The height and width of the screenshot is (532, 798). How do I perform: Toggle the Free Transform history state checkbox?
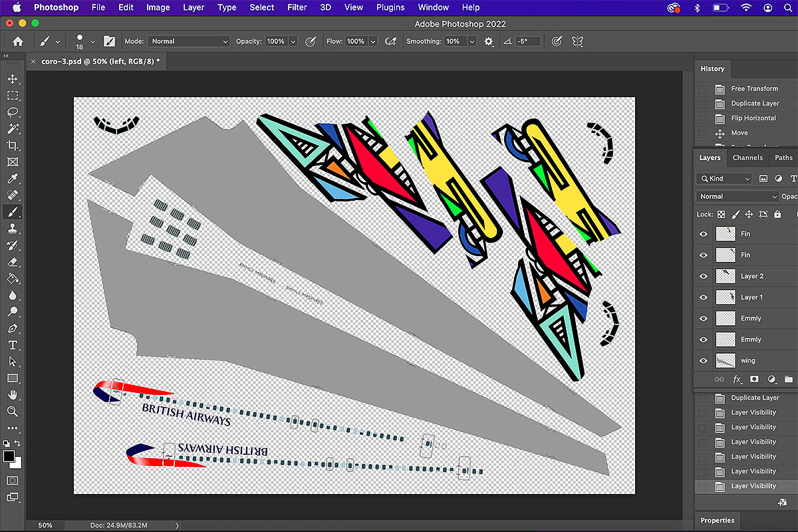pos(702,88)
